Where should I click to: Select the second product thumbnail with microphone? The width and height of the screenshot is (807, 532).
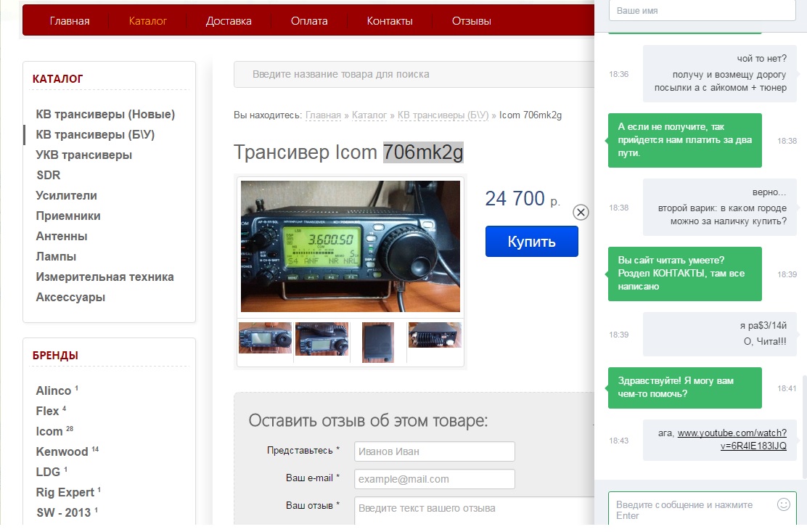(x=322, y=338)
